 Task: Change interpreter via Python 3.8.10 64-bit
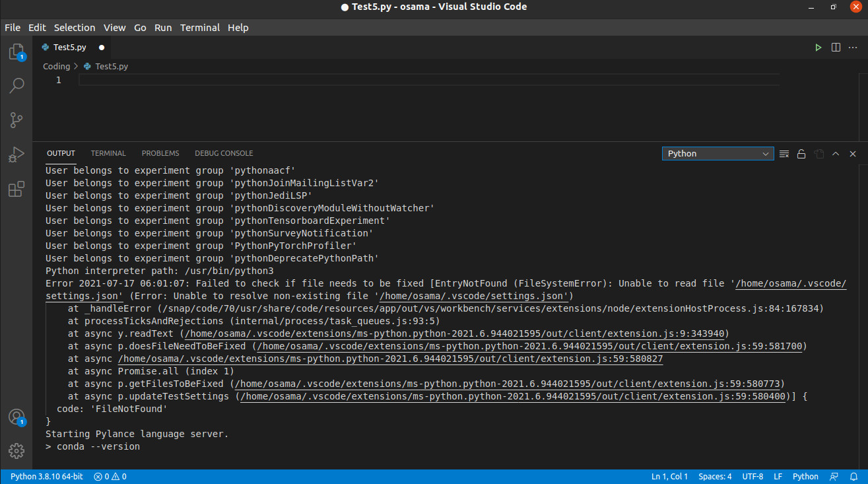coord(46,475)
